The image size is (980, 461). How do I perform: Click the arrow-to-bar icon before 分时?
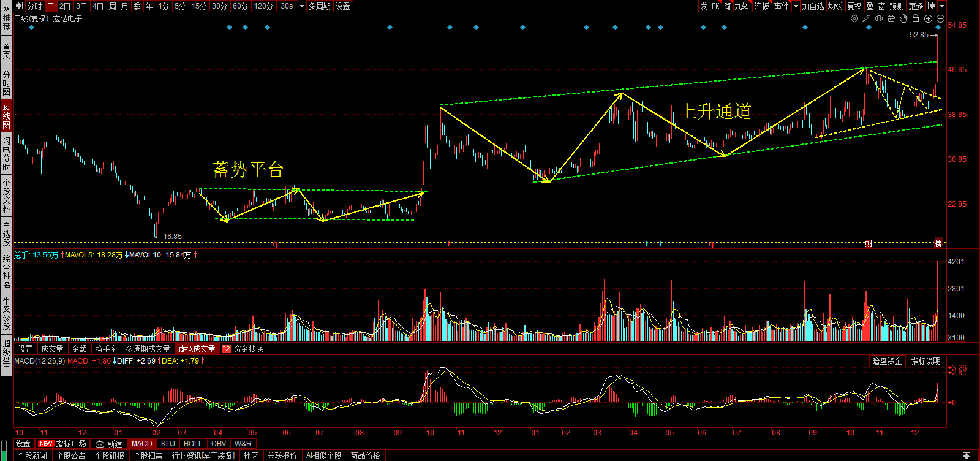[19, 6]
